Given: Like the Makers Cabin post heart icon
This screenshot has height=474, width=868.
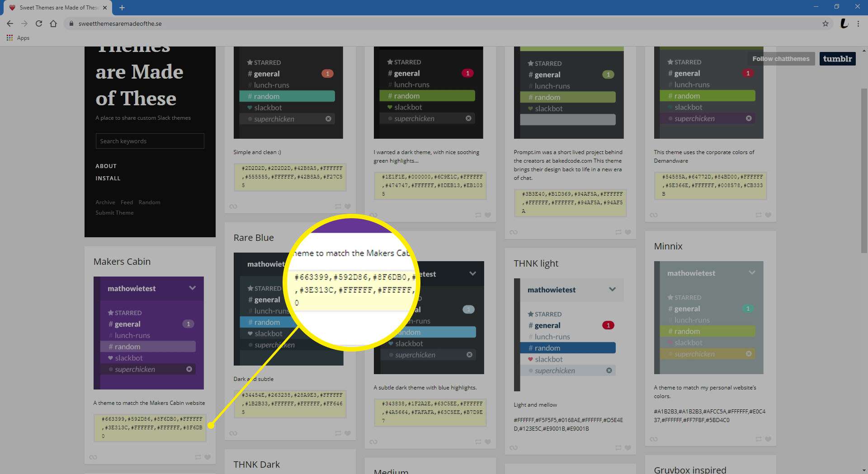Looking at the screenshot, I should click(208, 457).
